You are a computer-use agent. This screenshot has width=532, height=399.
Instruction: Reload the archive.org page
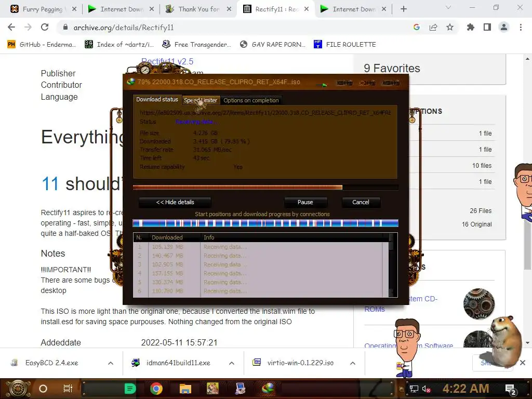coord(45,27)
